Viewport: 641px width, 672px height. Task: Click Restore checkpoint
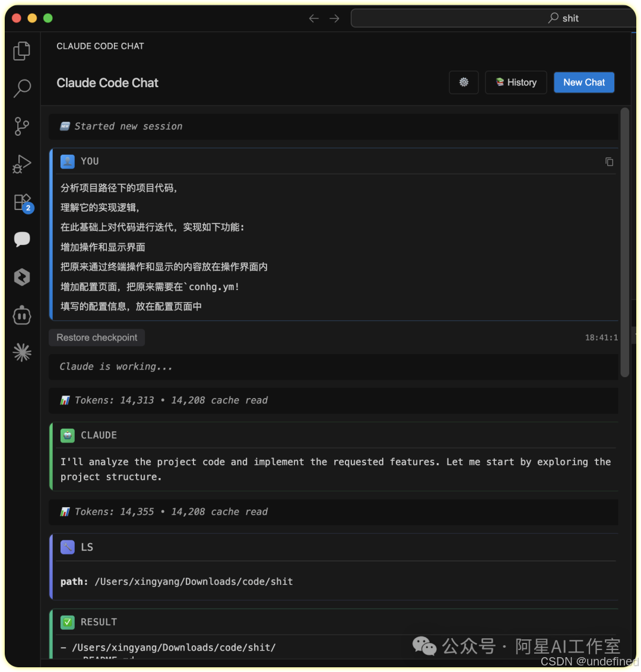tap(96, 337)
